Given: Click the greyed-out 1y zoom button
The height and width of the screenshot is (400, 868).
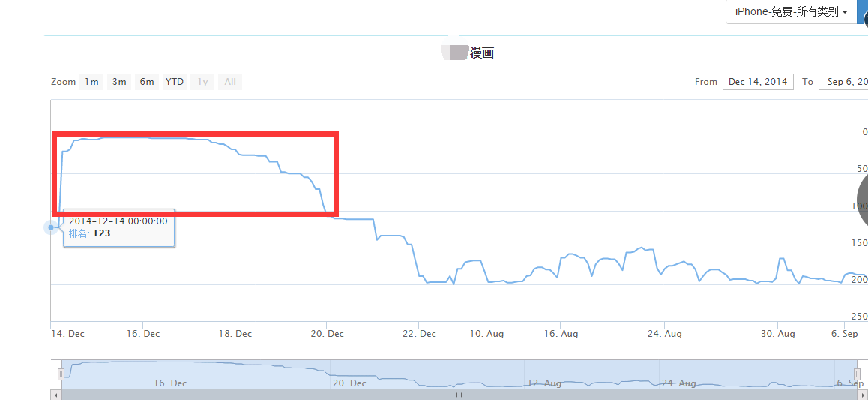Looking at the screenshot, I should click(x=202, y=82).
